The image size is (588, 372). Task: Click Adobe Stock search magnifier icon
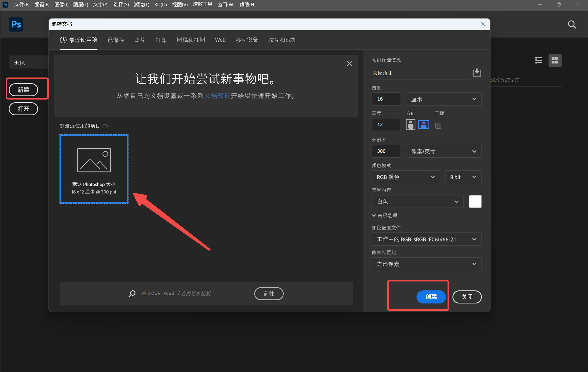click(x=132, y=294)
